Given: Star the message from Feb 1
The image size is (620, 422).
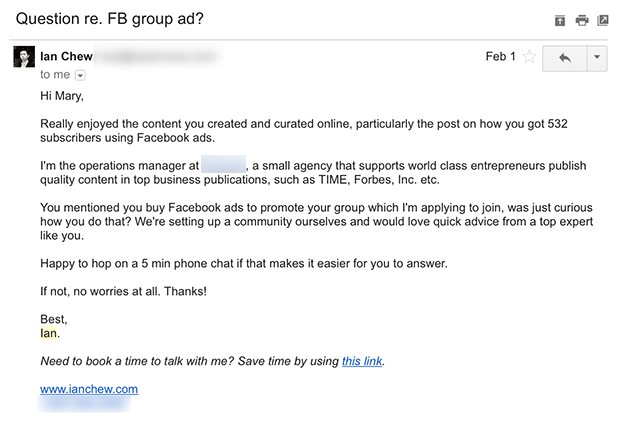Looking at the screenshot, I should [x=529, y=57].
